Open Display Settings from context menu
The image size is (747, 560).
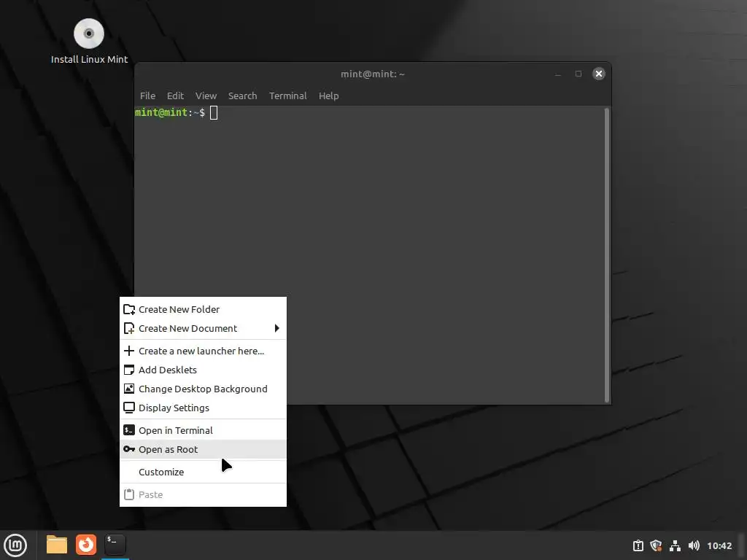203,408
